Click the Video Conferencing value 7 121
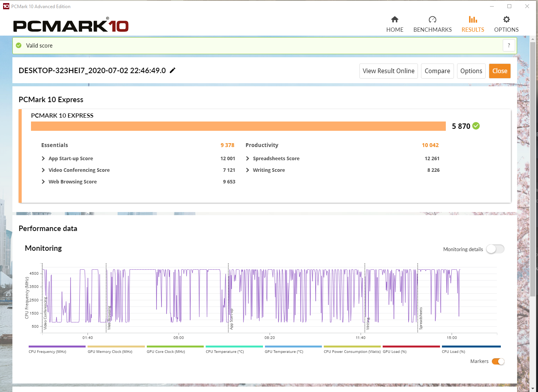Screen dimensions: 538x392 pos(229,170)
